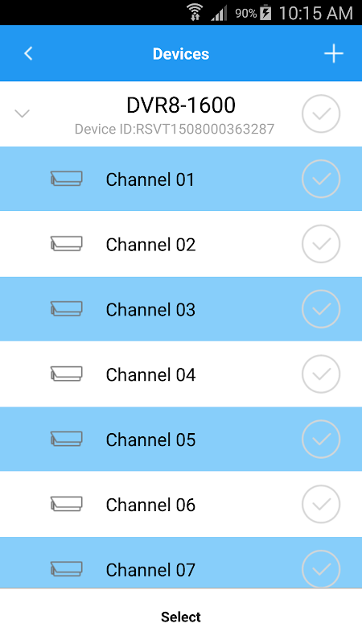The width and height of the screenshot is (362, 644).
Task: Check all channels for DVR8-1600 device
Action: pyautogui.click(x=321, y=114)
